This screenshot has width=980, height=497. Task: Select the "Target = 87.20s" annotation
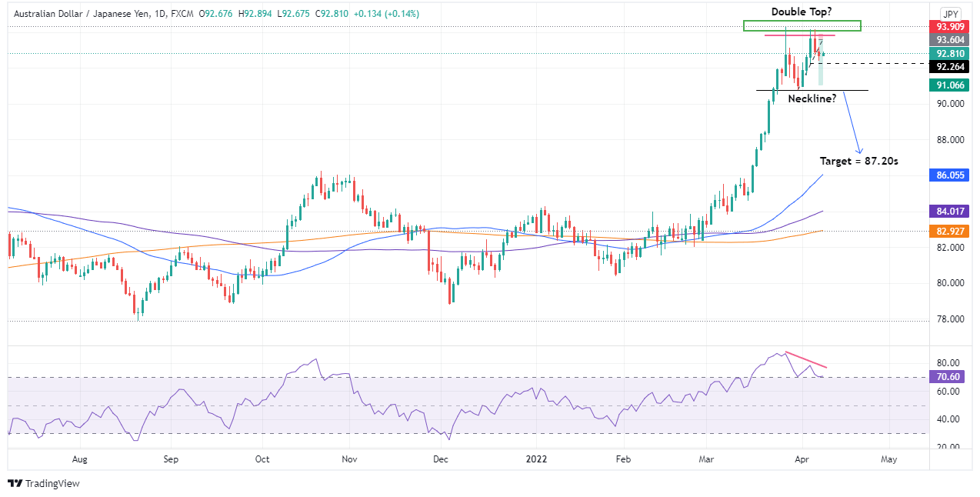[858, 162]
